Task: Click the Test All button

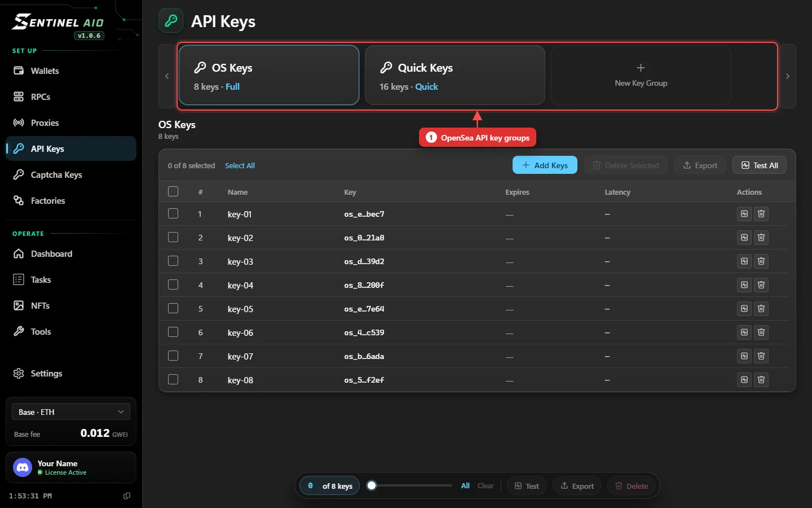Action: pos(760,165)
